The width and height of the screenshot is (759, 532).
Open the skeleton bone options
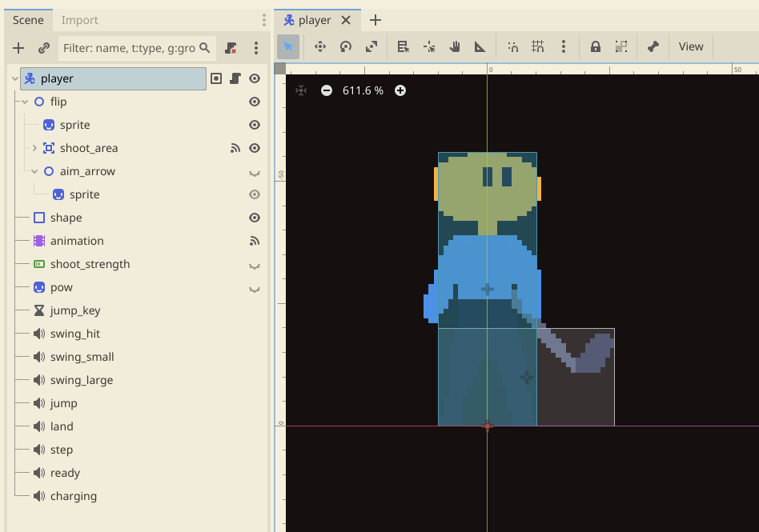pyautogui.click(x=653, y=46)
